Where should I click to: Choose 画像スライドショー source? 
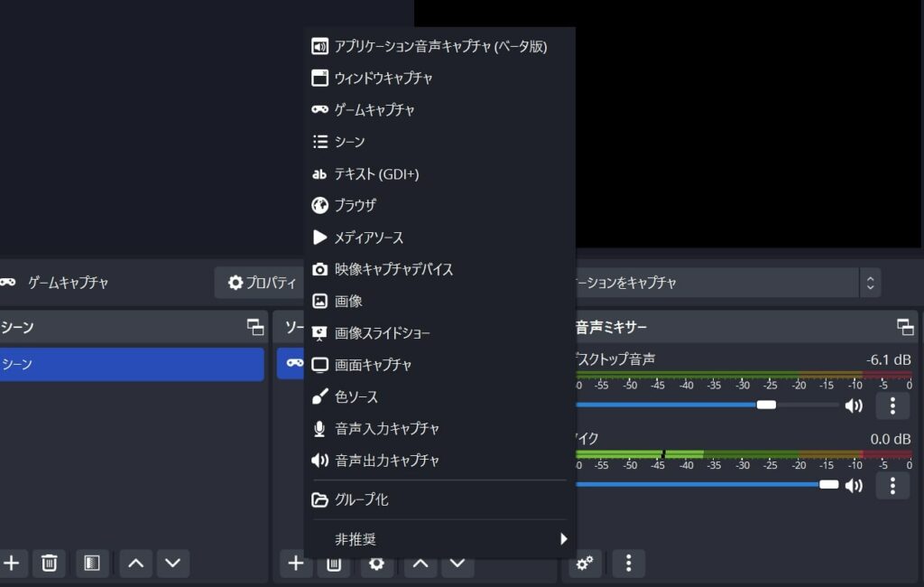[x=439, y=332]
